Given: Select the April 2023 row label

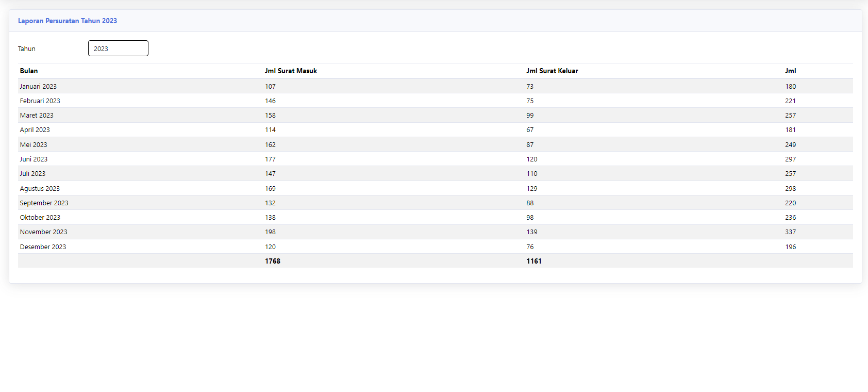Looking at the screenshot, I should click(35, 130).
